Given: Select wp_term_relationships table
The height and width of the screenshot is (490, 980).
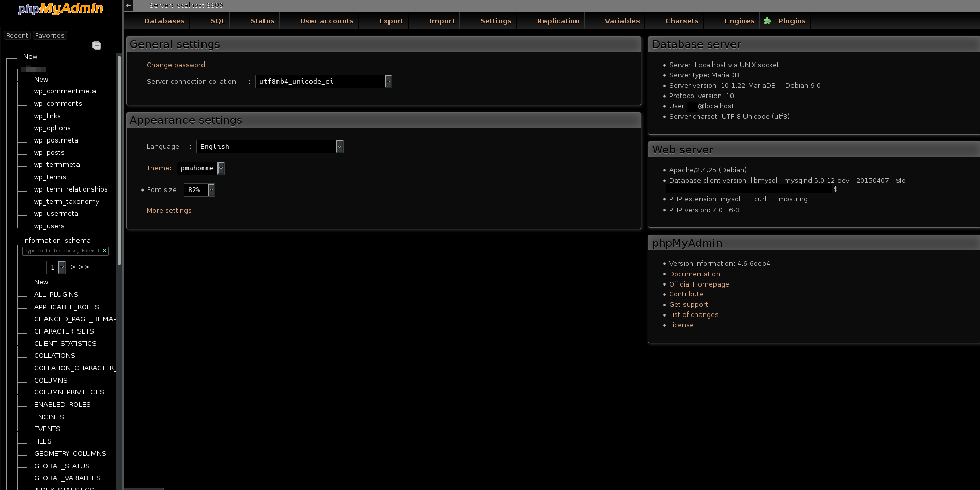Looking at the screenshot, I should click(71, 189).
